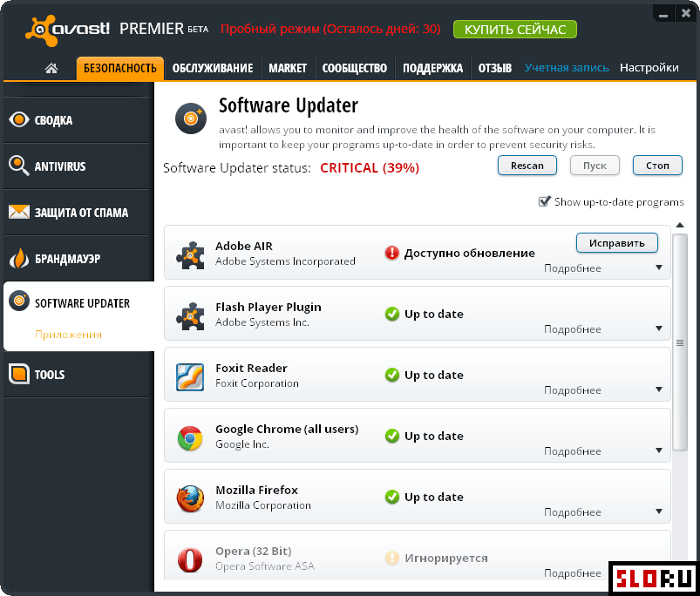Click the Google Chrome (all users) name

[287, 430]
